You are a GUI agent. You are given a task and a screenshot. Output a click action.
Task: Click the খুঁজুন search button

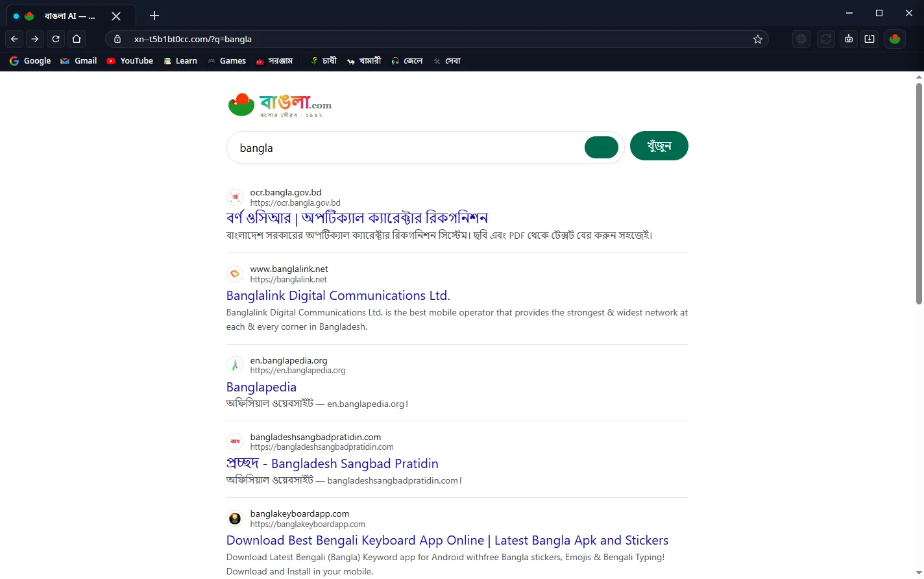tap(659, 146)
